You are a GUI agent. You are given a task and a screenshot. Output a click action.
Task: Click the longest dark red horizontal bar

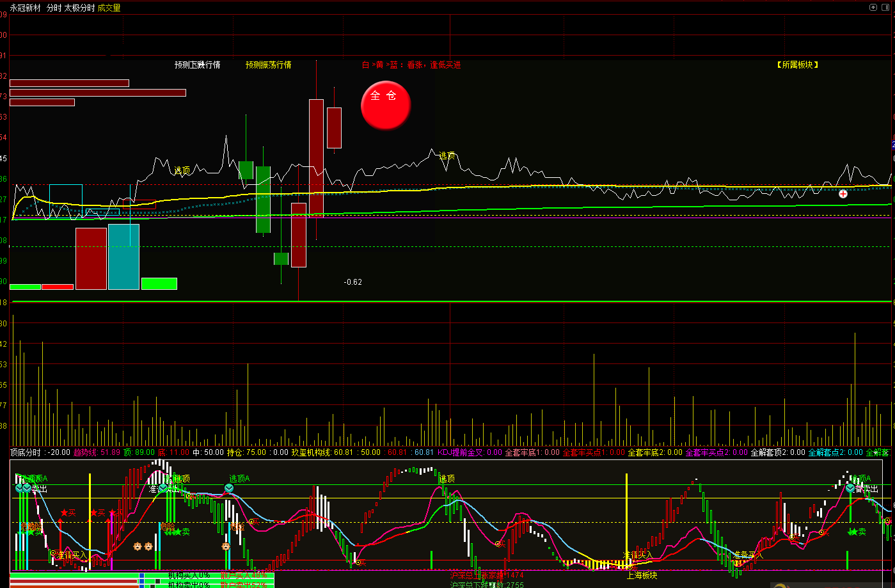(98, 93)
